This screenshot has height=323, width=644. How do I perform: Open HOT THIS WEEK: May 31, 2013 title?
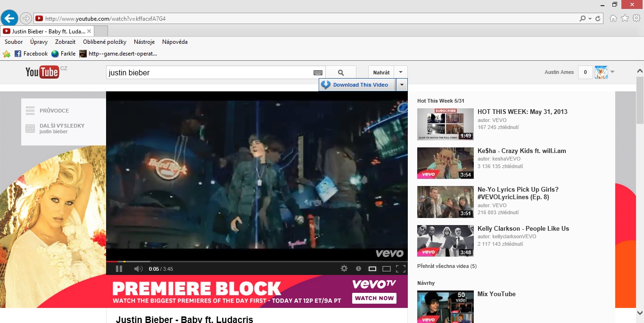(x=522, y=112)
